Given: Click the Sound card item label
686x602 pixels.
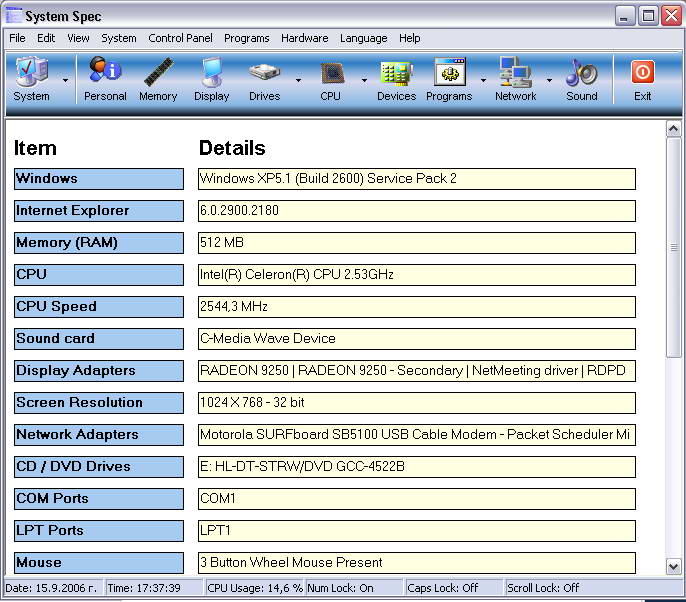Looking at the screenshot, I should [99, 339].
